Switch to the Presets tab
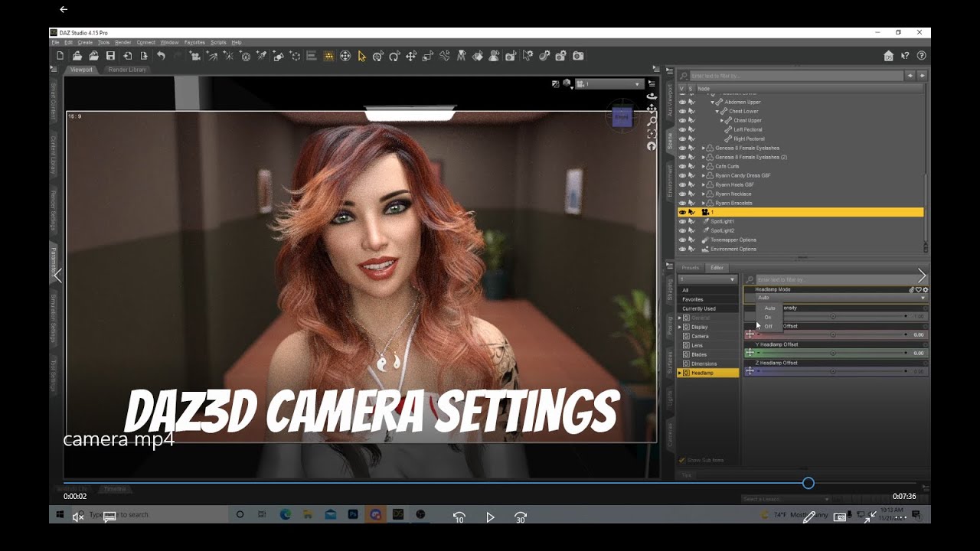This screenshot has height=551, width=980. 690,268
